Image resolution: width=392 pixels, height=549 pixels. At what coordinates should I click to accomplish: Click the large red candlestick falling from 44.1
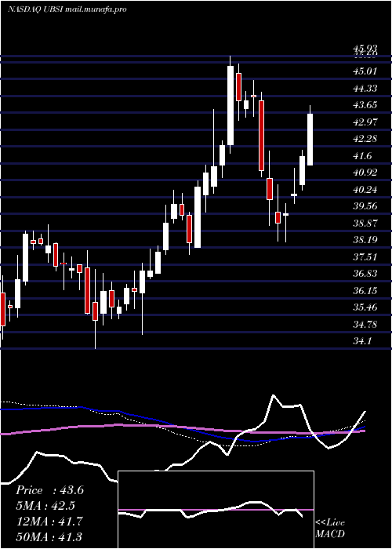coord(261,136)
